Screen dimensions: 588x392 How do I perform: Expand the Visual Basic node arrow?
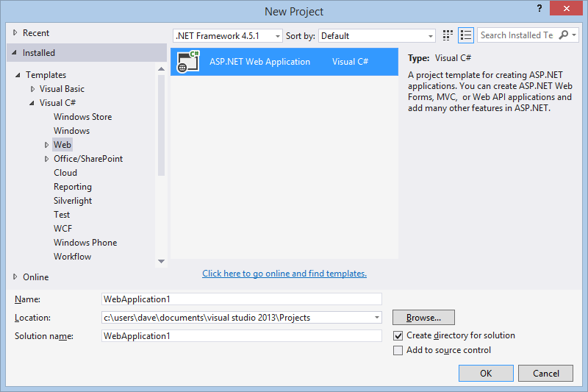point(32,89)
